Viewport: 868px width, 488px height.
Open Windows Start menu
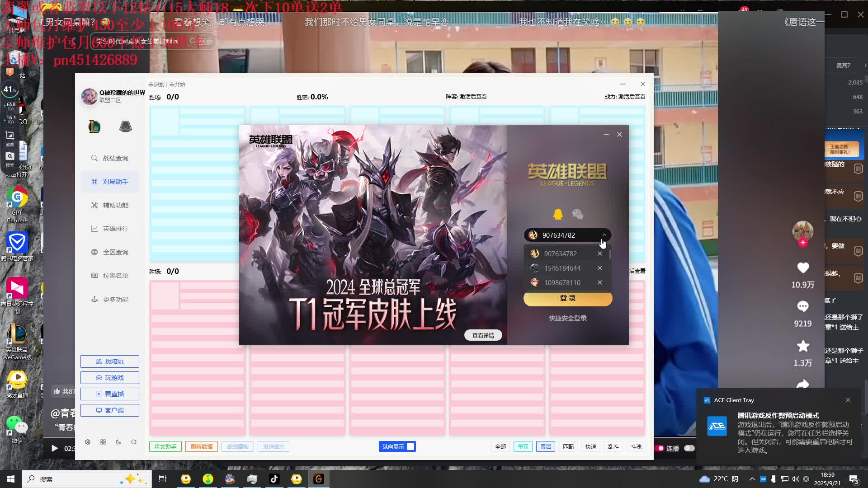tap(11, 479)
